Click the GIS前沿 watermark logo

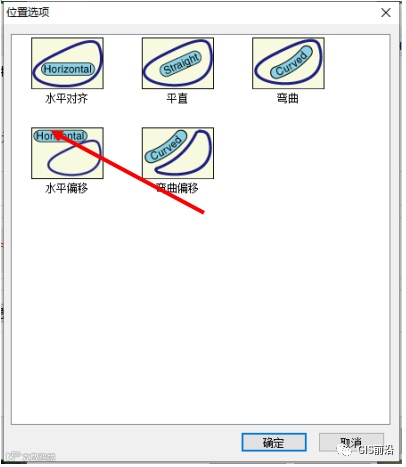(x=365, y=450)
